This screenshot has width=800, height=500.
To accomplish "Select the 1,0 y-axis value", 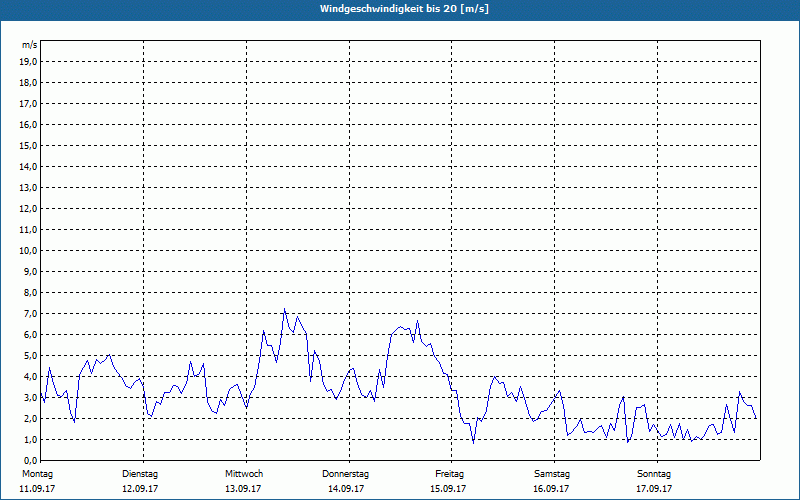I will pyautogui.click(x=30, y=439).
